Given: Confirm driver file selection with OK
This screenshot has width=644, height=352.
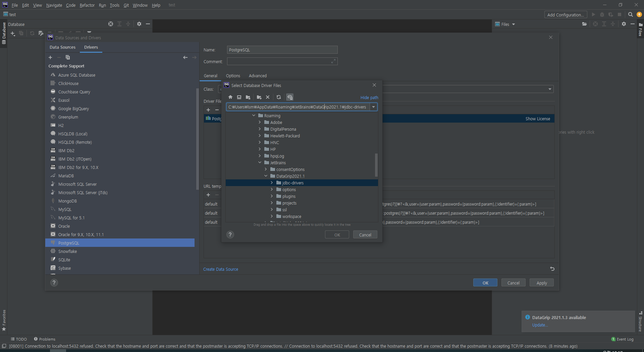Looking at the screenshot, I should coord(337,235).
